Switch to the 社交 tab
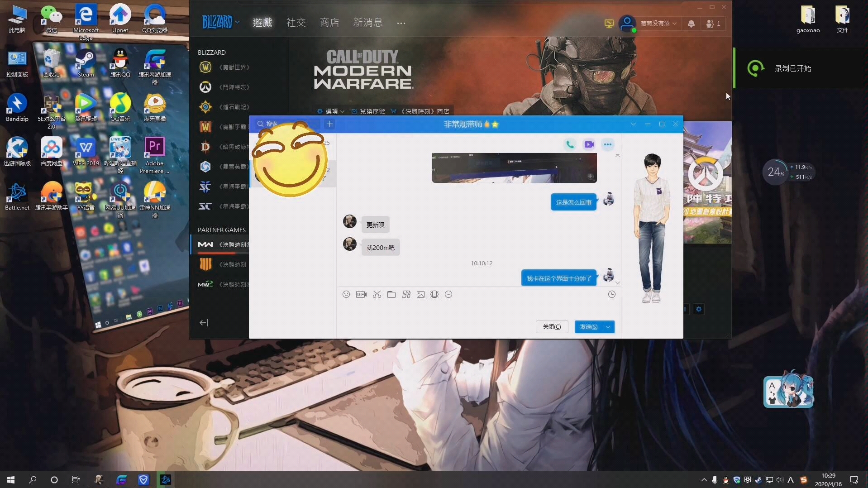The height and width of the screenshot is (488, 868). pyautogui.click(x=296, y=22)
